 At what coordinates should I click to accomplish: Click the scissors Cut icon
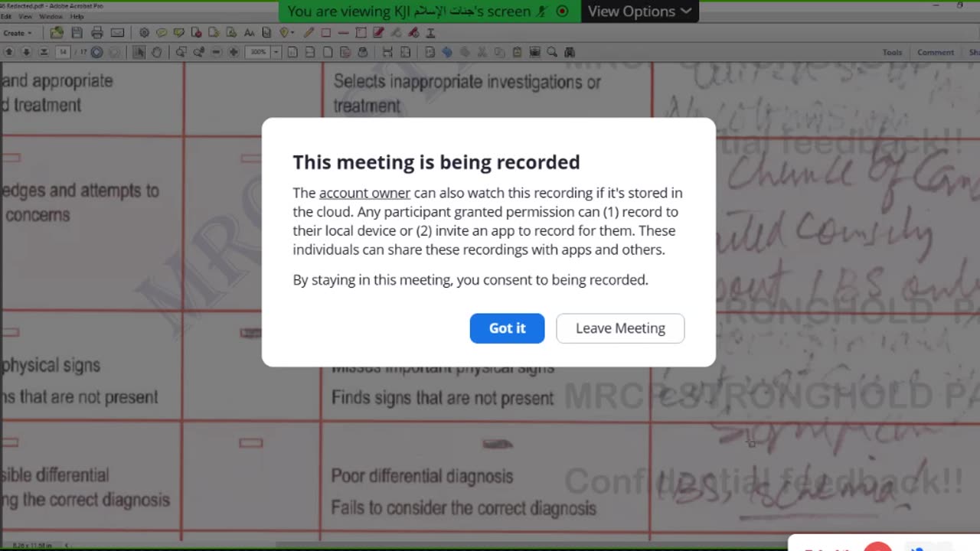(x=482, y=52)
